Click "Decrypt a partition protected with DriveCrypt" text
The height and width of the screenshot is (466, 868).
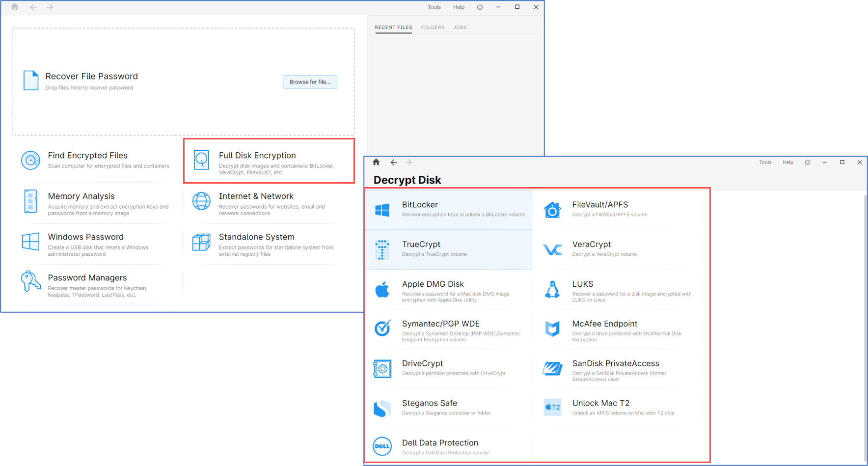[454, 373]
